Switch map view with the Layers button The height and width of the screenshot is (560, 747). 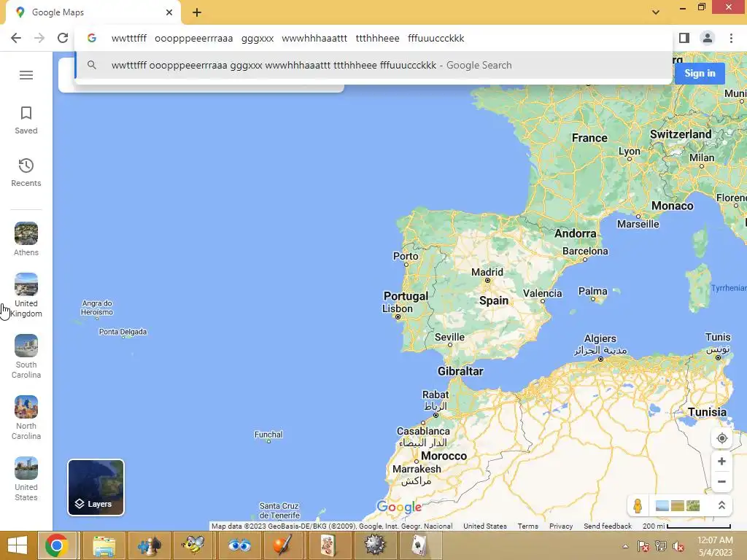click(96, 487)
